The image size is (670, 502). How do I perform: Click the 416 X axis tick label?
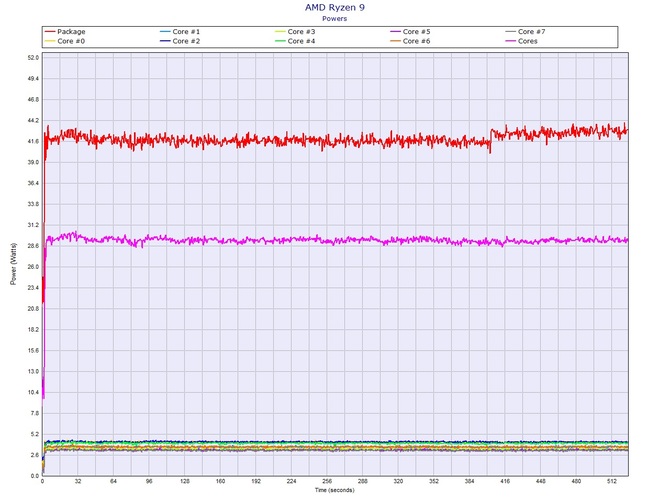point(505,481)
